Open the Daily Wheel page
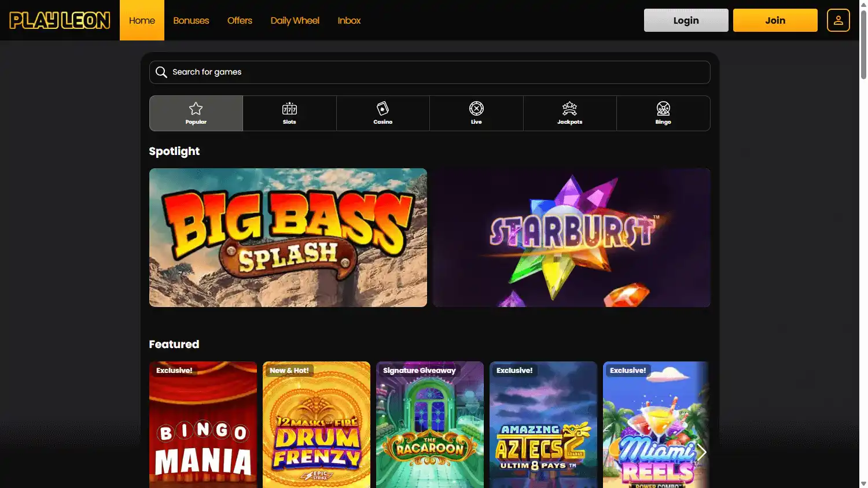The width and height of the screenshot is (868, 488). click(295, 20)
